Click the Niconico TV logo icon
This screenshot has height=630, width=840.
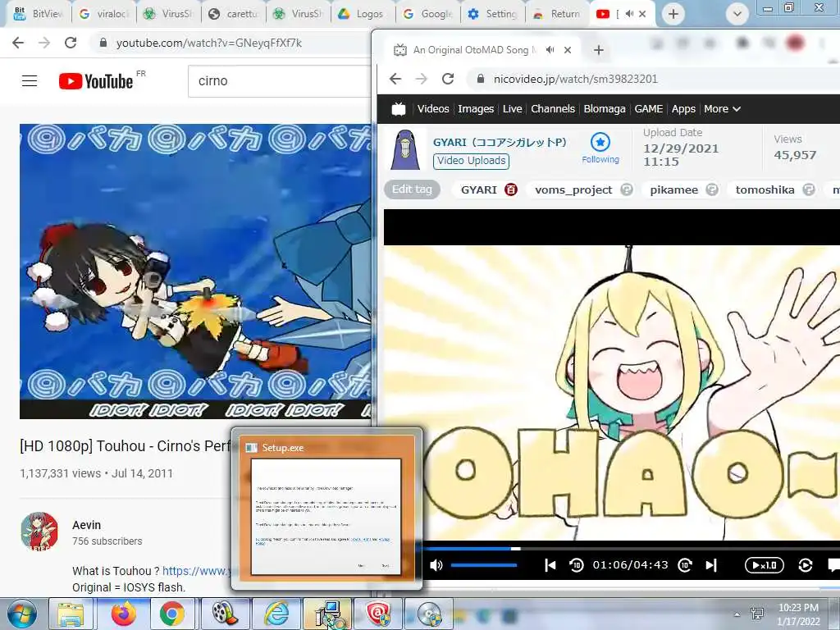pyautogui.click(x=399, y=109)
